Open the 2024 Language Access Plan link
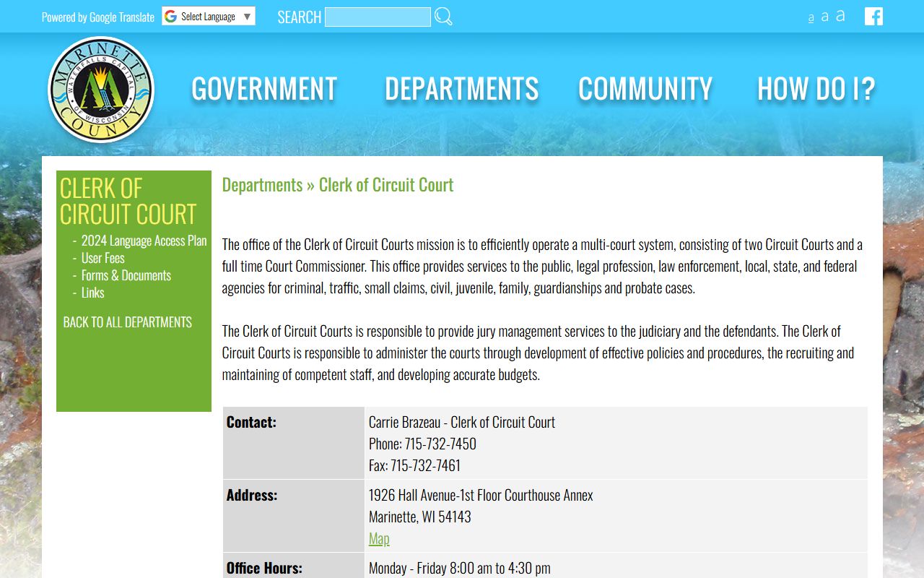924x578 pixels. [x=144, y=241]
